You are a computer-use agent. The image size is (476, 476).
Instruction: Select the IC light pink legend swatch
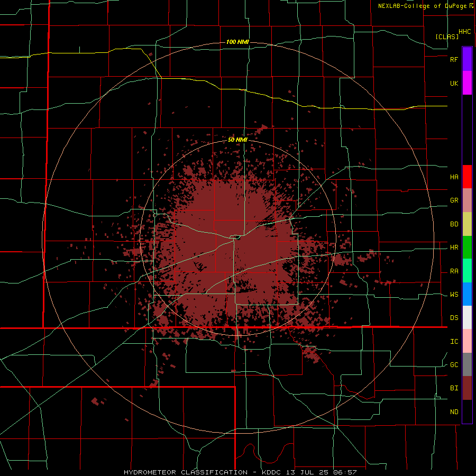coord(467,341)
